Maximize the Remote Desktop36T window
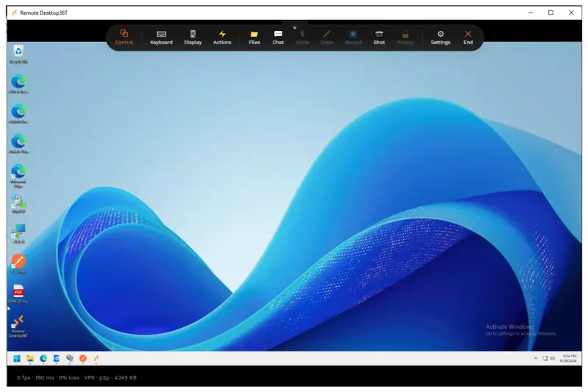This screenshot has width=588, height=392. coord(551,13)
